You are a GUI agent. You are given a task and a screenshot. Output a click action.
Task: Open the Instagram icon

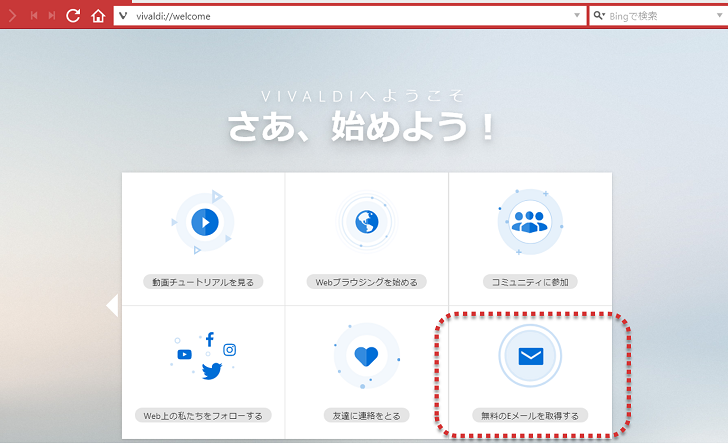click(230, 350)
